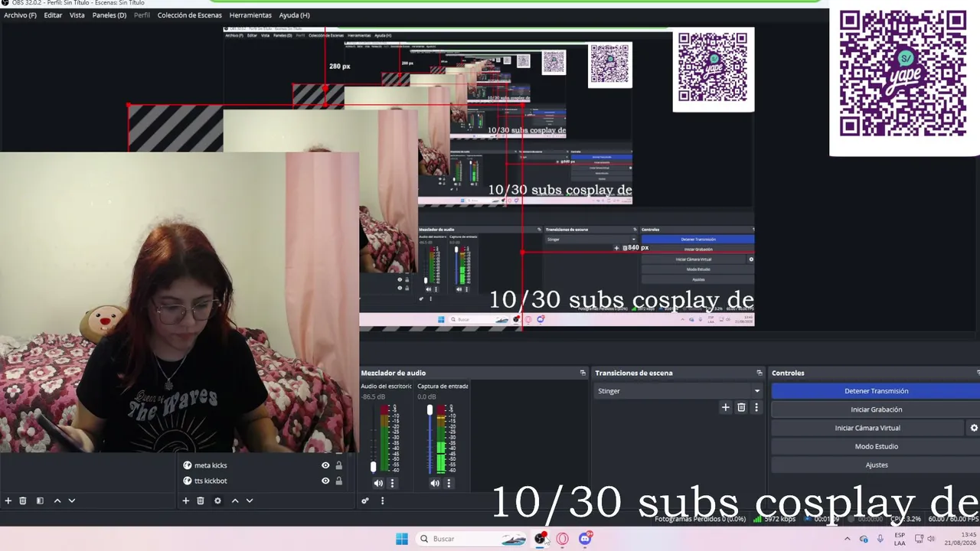Viewport: 980px width, 551px height.
Task: Open the Stinger transition dropdown
Action: pos(678,391)
